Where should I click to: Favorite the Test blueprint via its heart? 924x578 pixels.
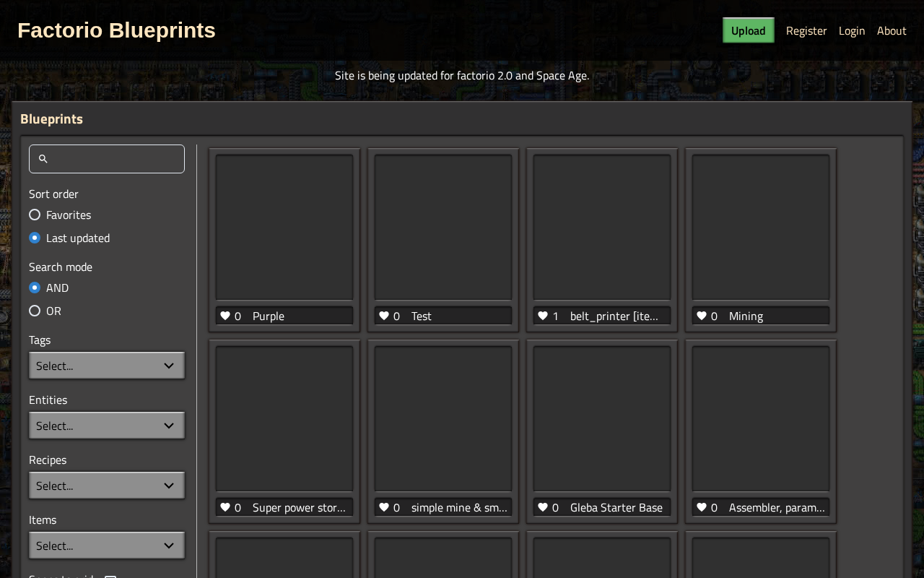click(x=384, y=316)
